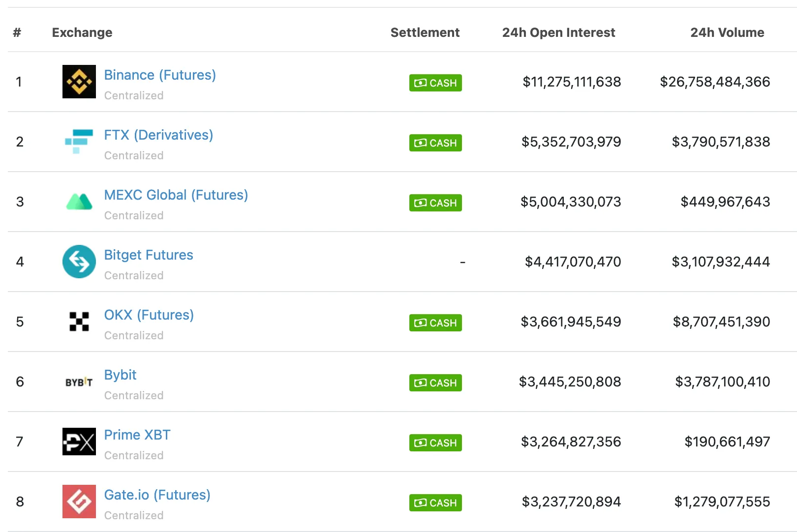Click the CASH badge in Bybit row
The width and height of the screenshot is (797, 532).
[x=435, y=383]
